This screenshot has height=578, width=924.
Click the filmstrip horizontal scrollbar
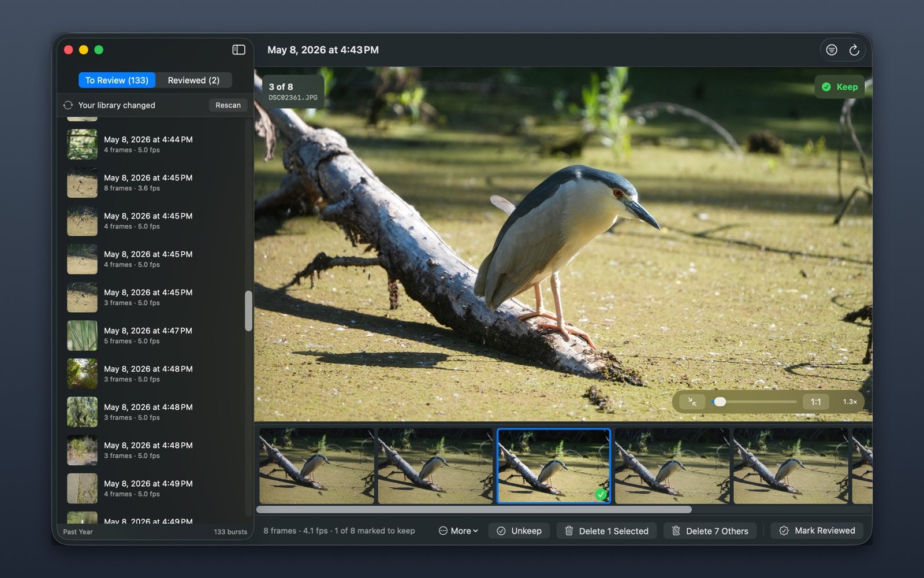[x=474, y=510]
